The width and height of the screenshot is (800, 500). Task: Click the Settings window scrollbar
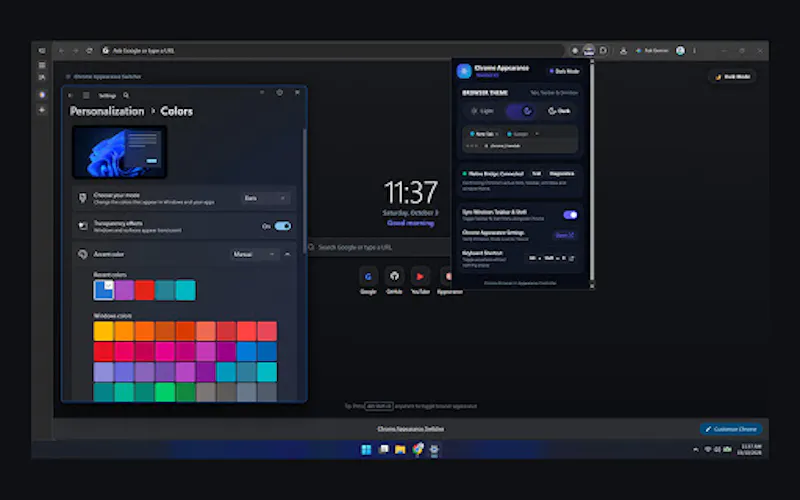click(x=305, y=189)
